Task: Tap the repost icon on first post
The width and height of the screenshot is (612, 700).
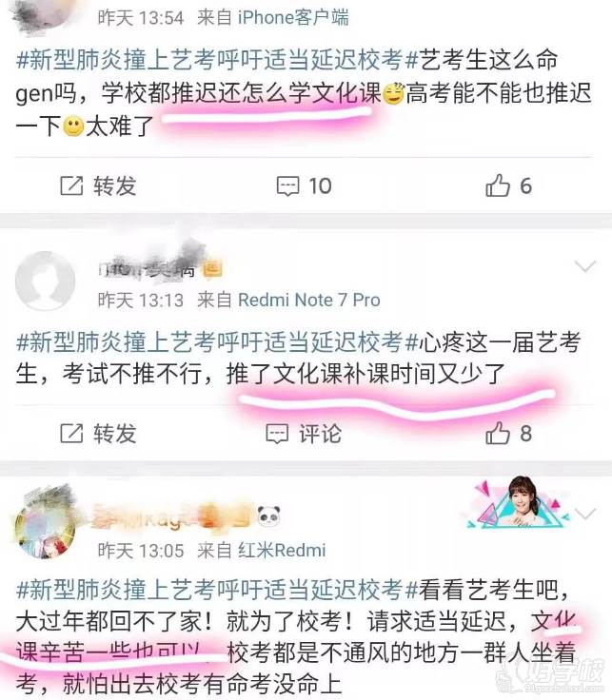Action: point(72,185)
